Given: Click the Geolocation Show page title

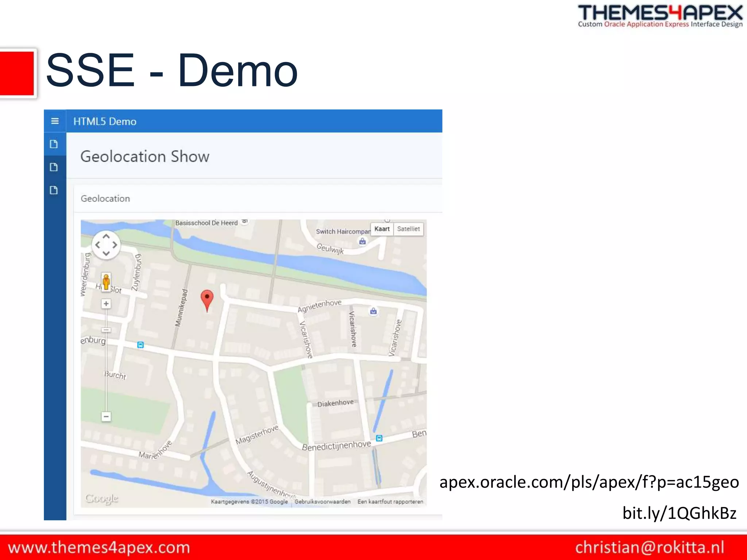Looking at the screenshot, I should click(145, 156).
